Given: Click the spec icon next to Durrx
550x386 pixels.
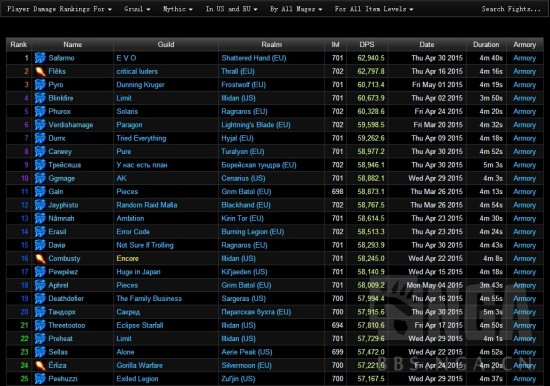Looking at the screenshot, I should [x=40, y=138].
